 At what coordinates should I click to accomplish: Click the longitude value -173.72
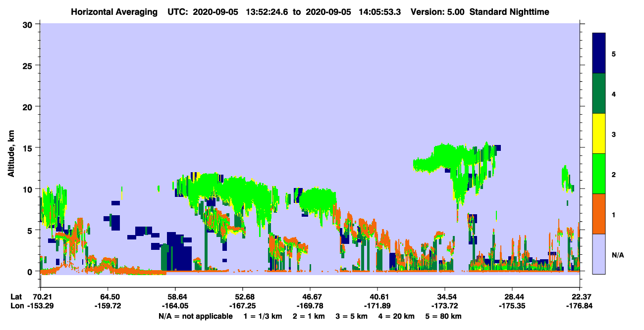pos(445,306)
